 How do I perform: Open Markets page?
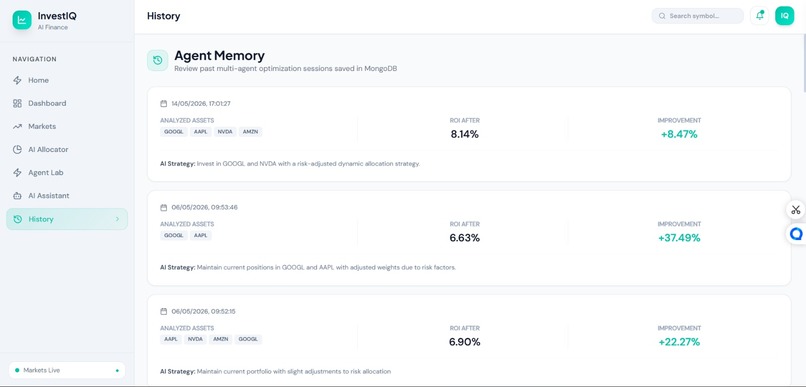click(x=67, y=126)
